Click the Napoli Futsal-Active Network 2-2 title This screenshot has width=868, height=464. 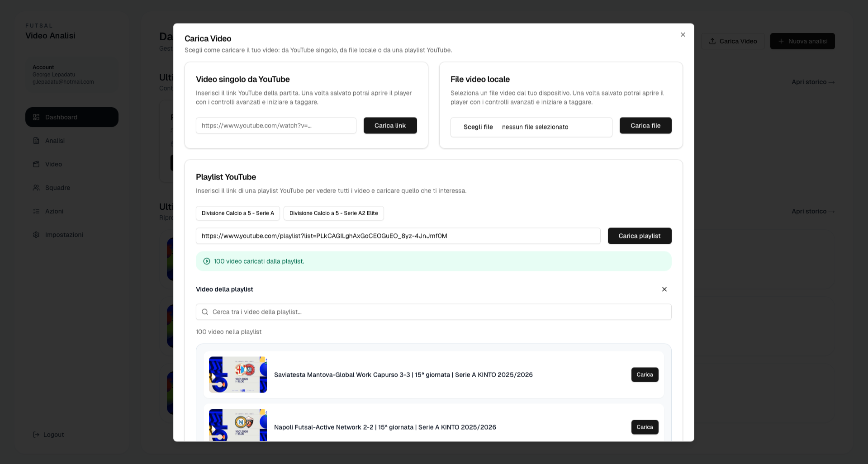point(385,427)
